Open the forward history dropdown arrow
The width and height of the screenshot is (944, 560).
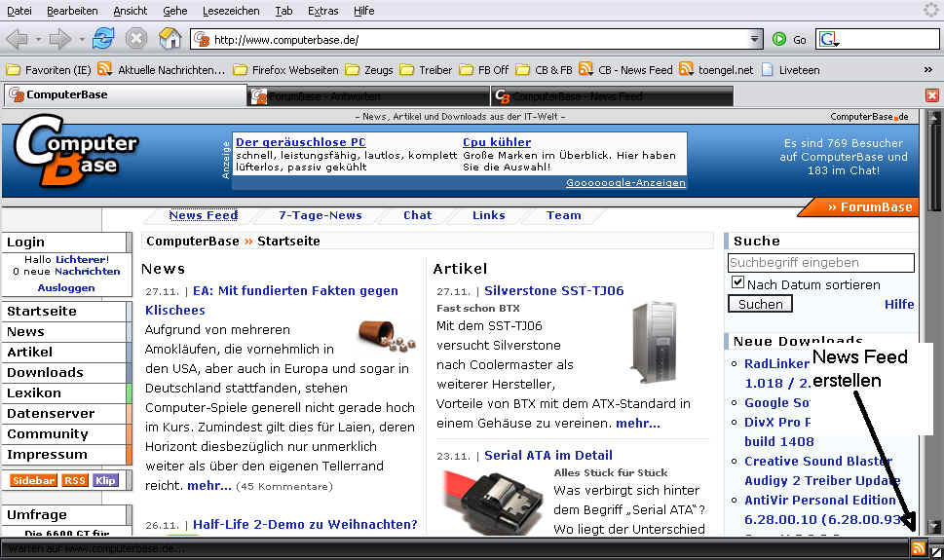(x=81, y=40)
